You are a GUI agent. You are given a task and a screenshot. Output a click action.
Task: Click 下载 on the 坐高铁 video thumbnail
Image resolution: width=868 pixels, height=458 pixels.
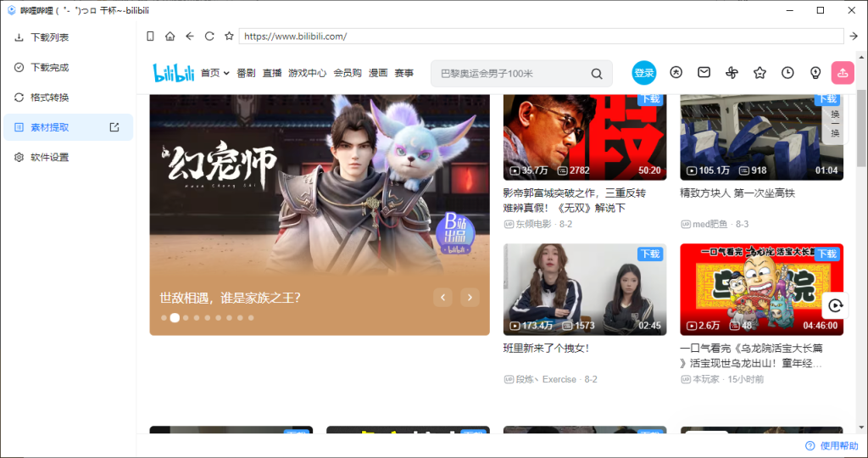pos(827,99)
